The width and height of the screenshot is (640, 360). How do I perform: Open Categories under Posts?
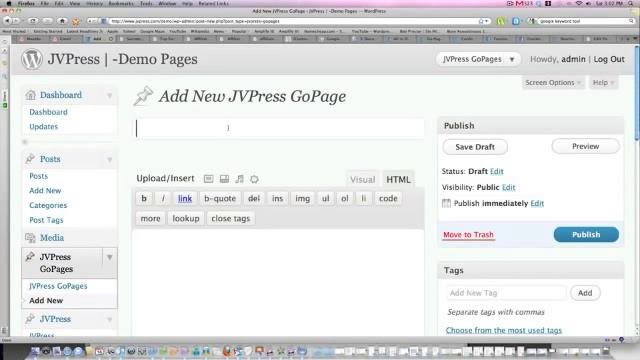(x=48, y=205)
